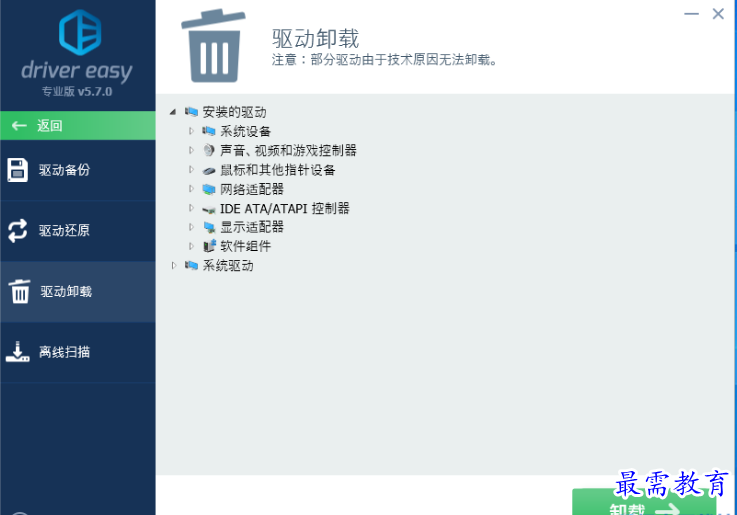Viewport: 737px width, 515px height.
Task: Click the speaker icon for 声音、视频和游戏控制器
Action: tap(209, 150)
